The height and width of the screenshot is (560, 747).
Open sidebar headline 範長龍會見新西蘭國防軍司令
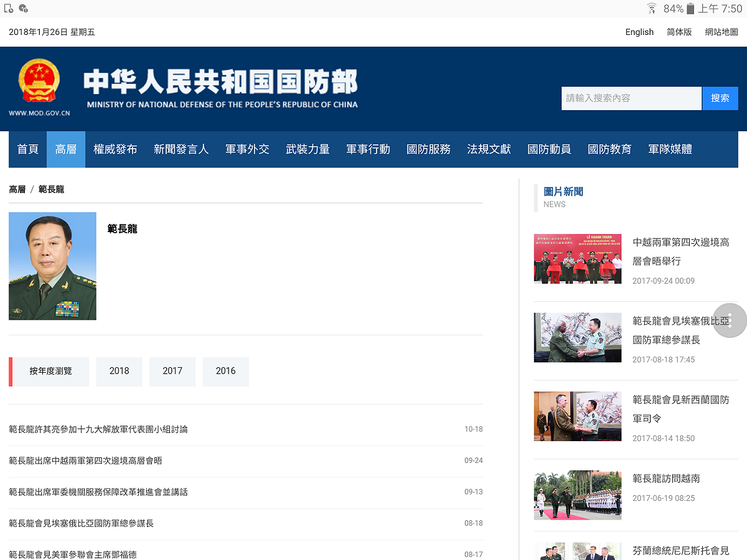pos(681,409)
